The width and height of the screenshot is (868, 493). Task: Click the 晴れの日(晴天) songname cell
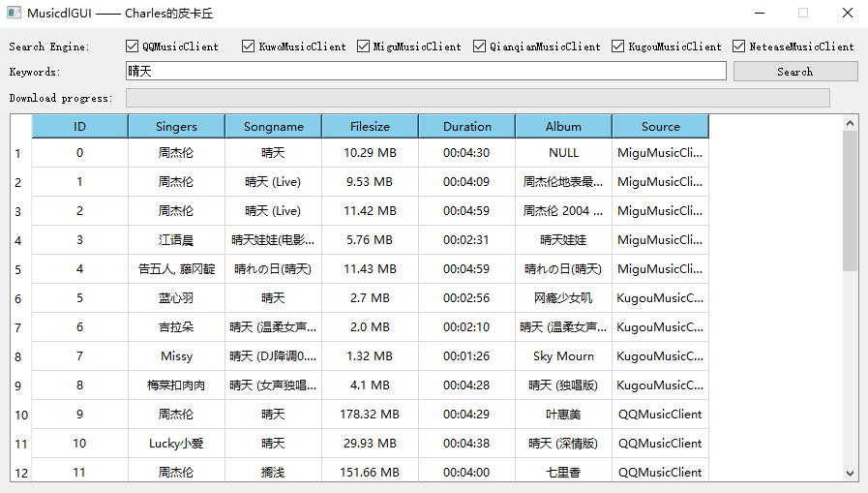pos(273,269)
